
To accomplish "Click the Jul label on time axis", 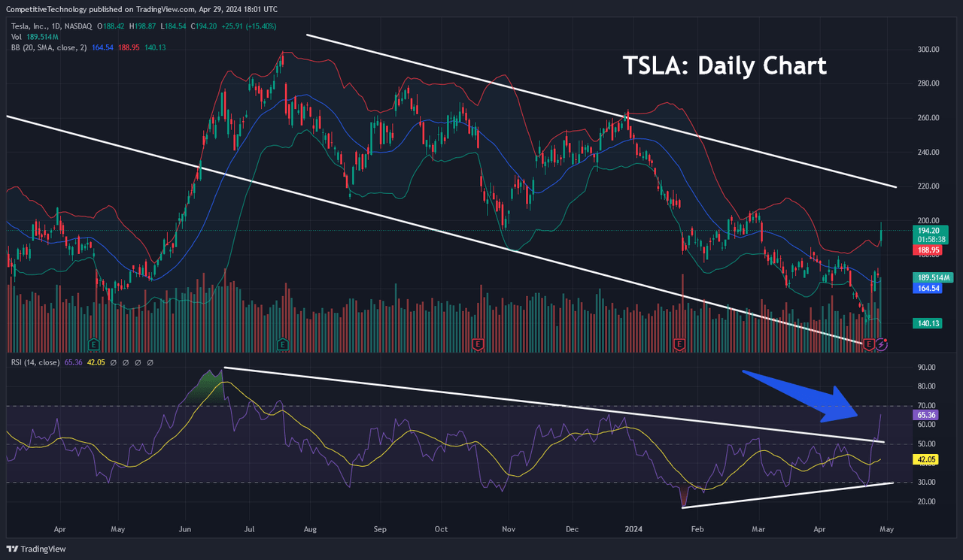I will tap(248, 529).
